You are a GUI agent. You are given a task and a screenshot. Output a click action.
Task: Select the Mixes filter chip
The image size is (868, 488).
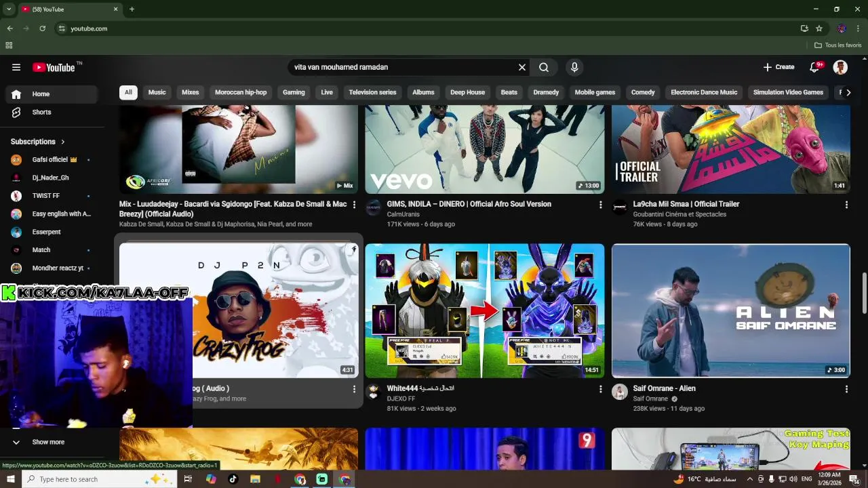[x=191, y=92]
